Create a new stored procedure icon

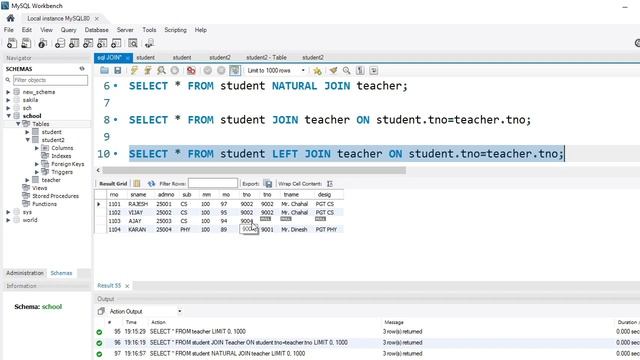point(102,43)
